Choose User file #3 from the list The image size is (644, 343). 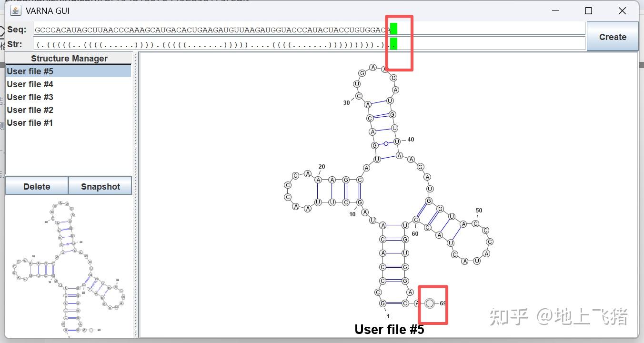pos(68,97)
